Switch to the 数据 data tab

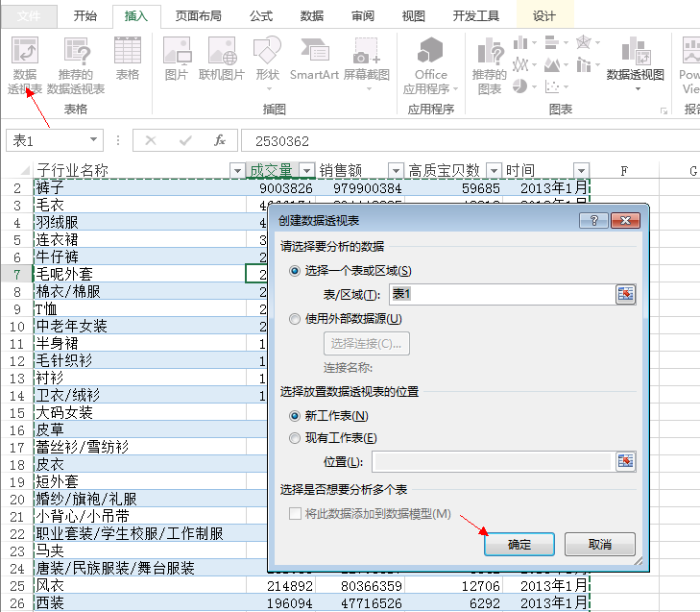312,16
